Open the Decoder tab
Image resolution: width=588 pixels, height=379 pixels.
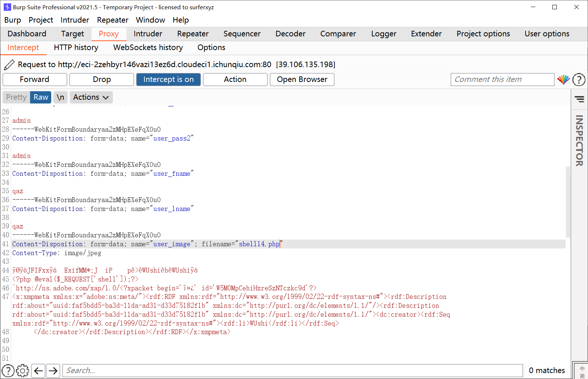point(291,34)
